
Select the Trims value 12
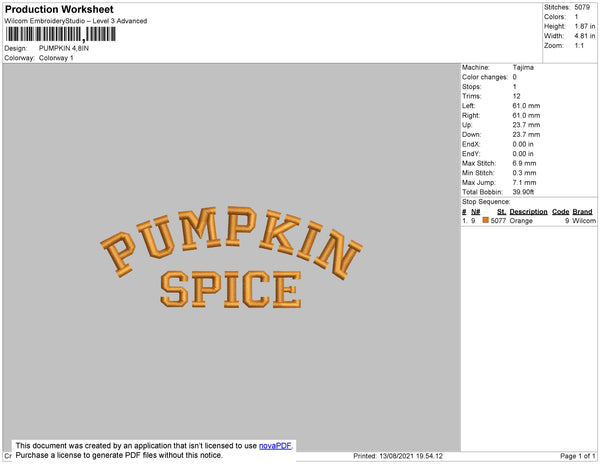pyautogui.click(x=517, y=96)
